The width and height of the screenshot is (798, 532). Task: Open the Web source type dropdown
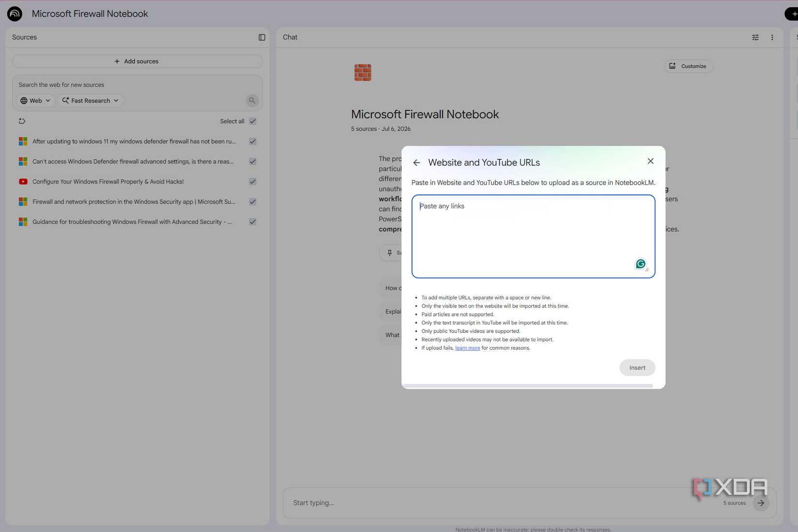35,101
